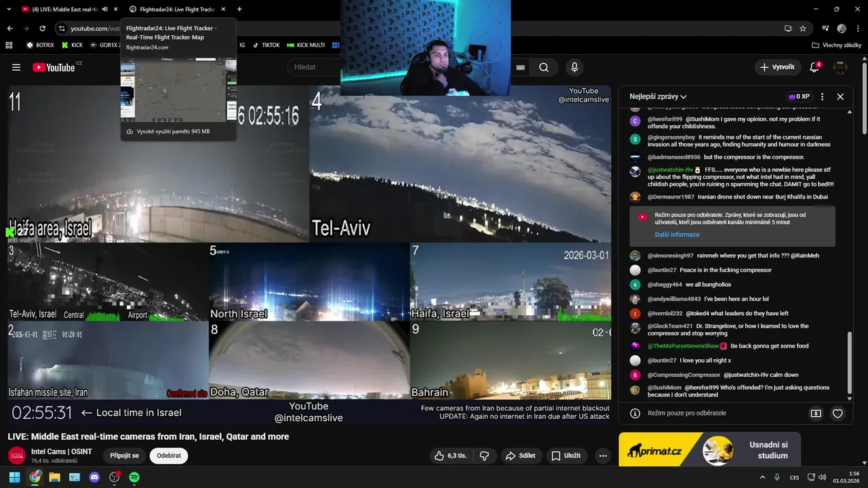Screen dimensions: 868x488
Task: Bookmark this page with star icon
Action: click(803, 28)
